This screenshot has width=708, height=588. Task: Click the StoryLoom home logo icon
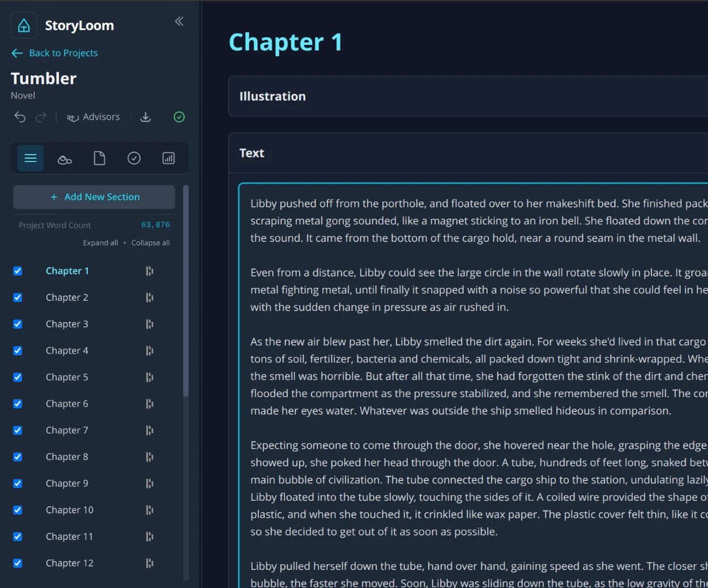(24, 25)
